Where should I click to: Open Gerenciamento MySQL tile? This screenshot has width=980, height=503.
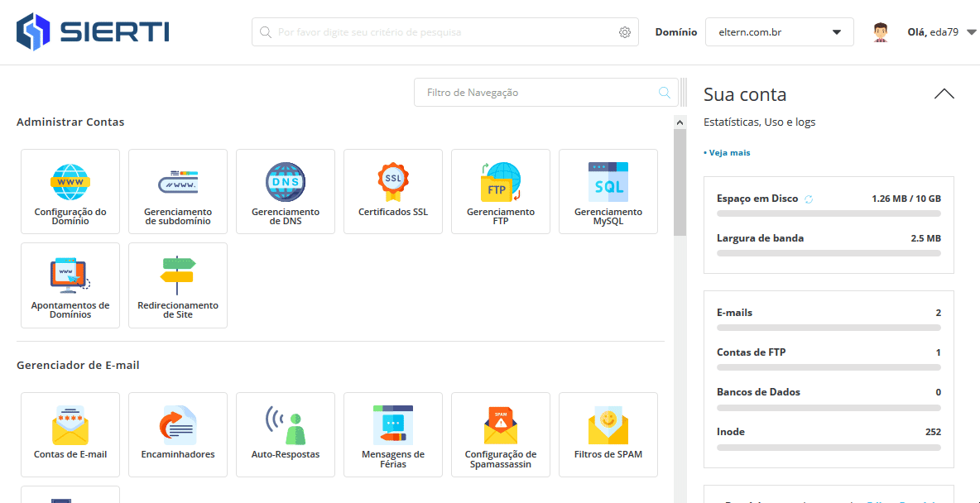[608, 191]
